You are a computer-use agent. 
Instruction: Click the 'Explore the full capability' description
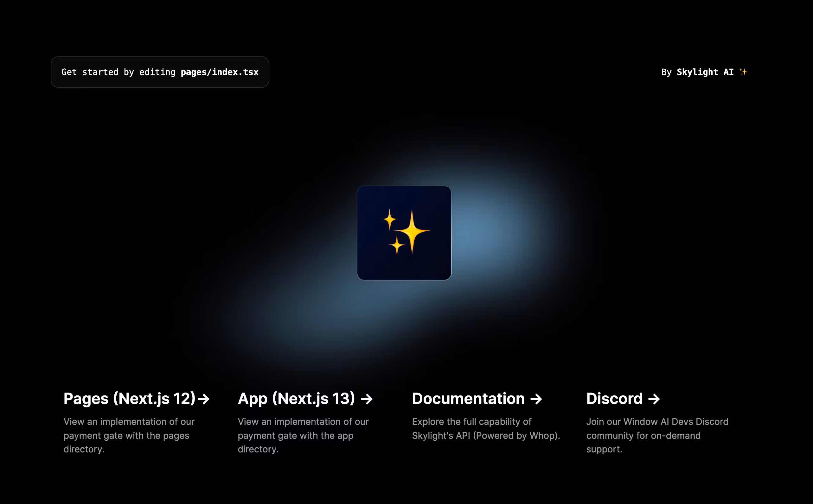[x=471, y=422]
